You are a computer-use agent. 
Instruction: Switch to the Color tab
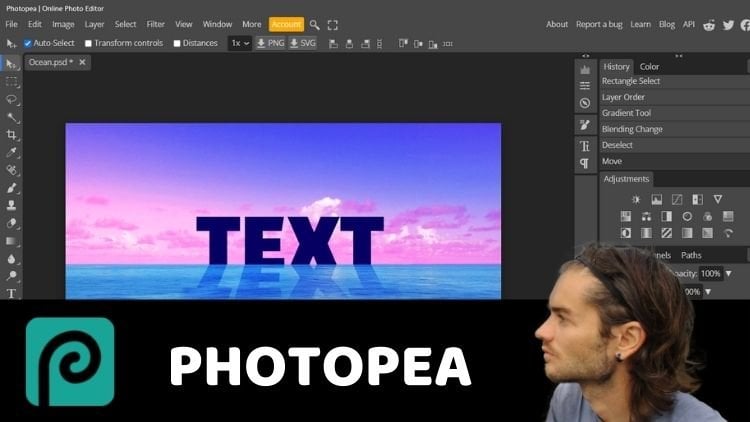[649, 67]
